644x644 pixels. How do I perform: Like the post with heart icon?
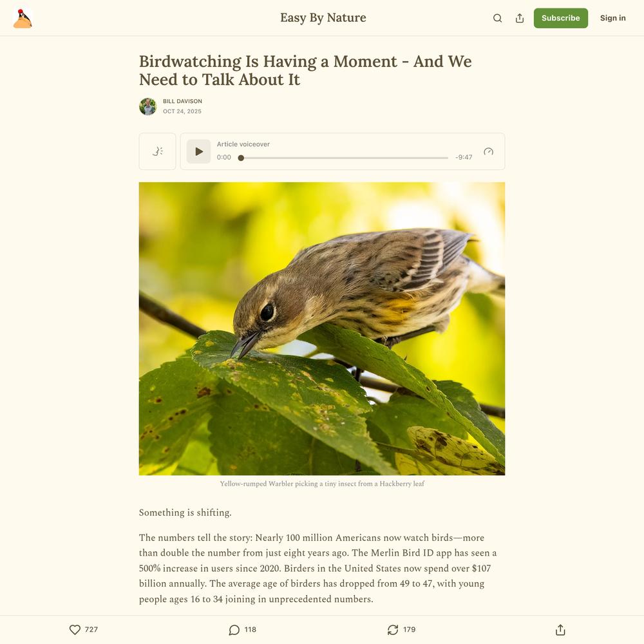point(75,630)
